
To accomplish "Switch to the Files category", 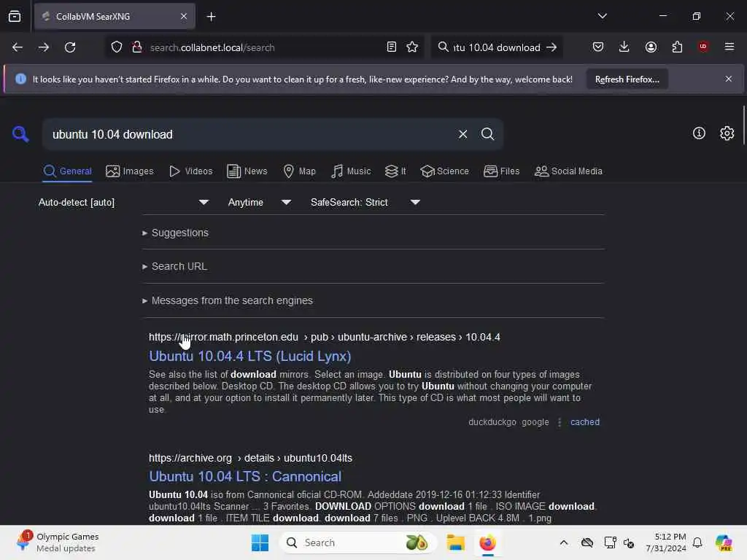I will tap(501, 171).
